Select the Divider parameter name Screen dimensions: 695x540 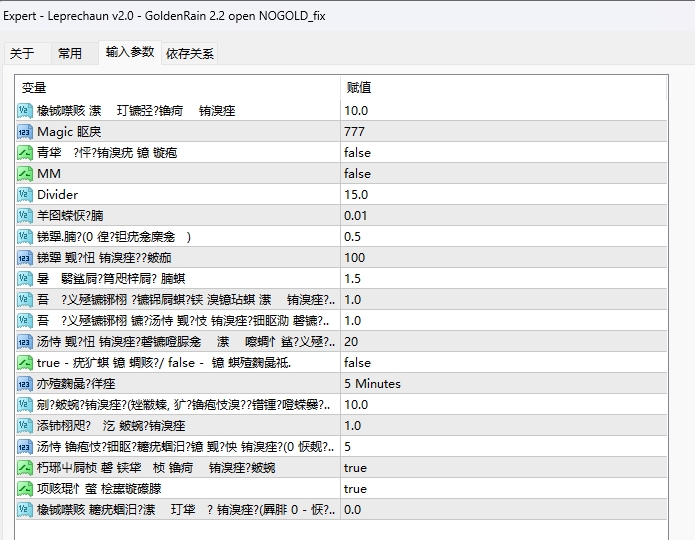pos(58,195)
